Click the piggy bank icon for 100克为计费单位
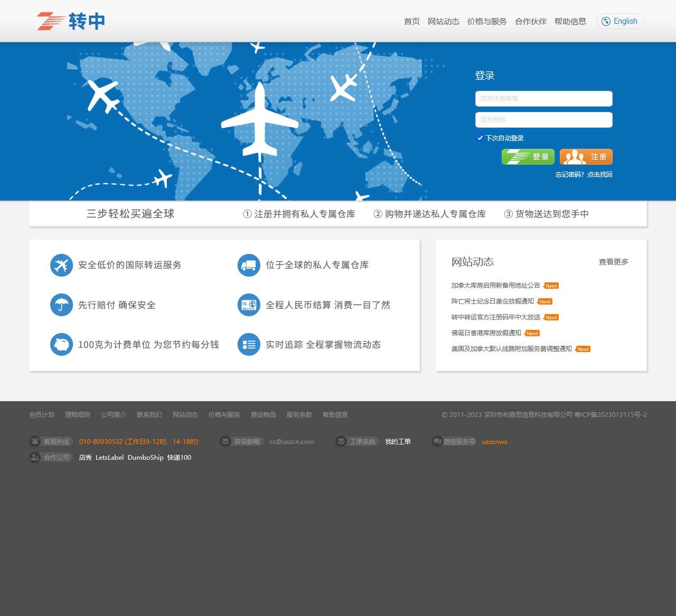The width and height of the screenshot is (676, 616). [x=61, y=345]
